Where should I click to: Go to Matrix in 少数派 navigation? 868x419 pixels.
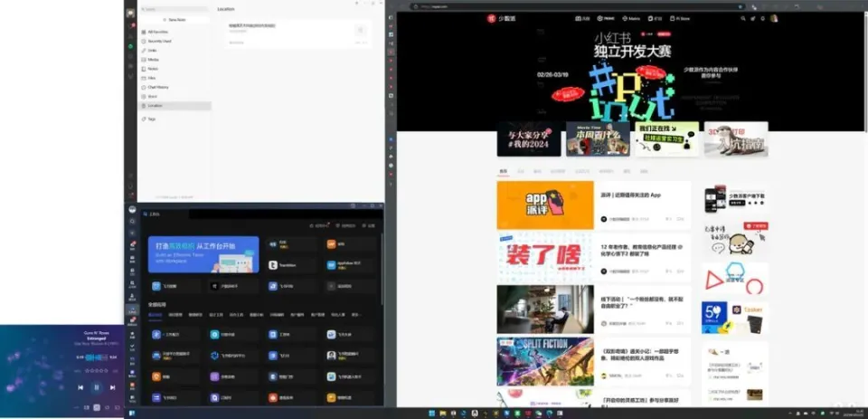(632, 17)
